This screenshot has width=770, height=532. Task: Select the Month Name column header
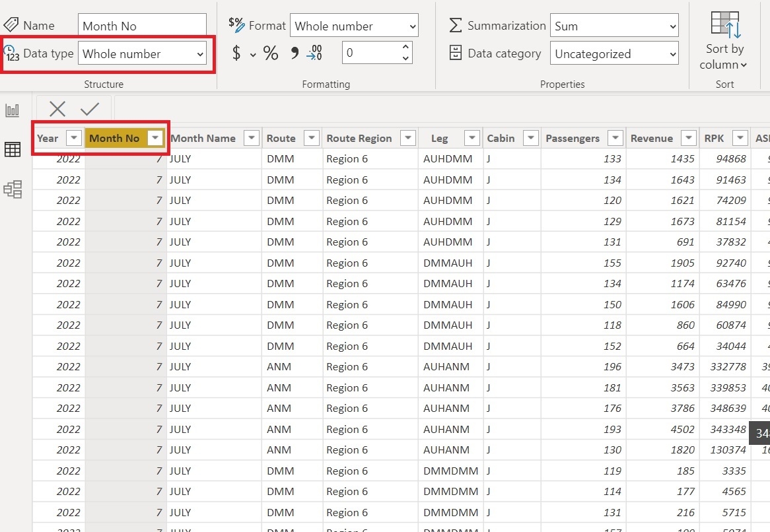(203, 139)
